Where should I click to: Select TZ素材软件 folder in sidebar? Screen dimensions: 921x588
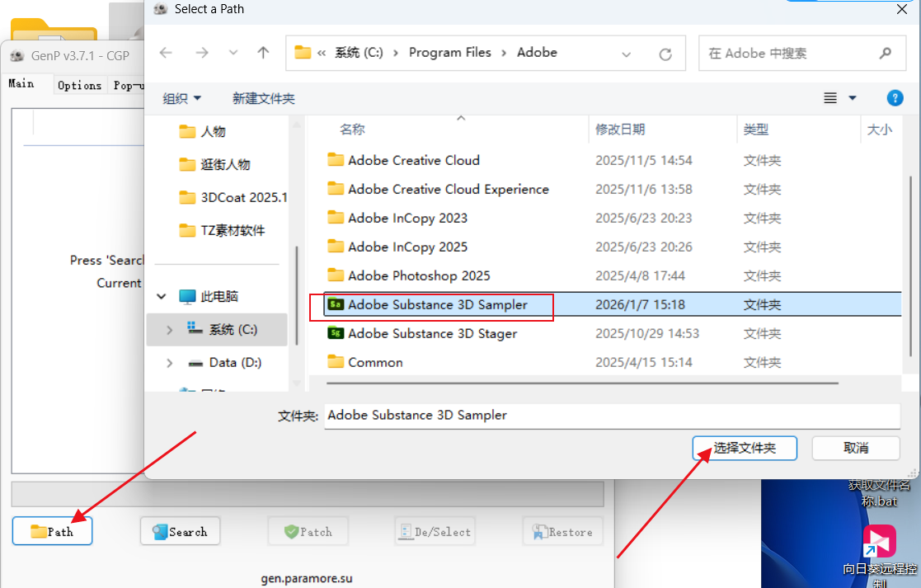tap(222, 230)
